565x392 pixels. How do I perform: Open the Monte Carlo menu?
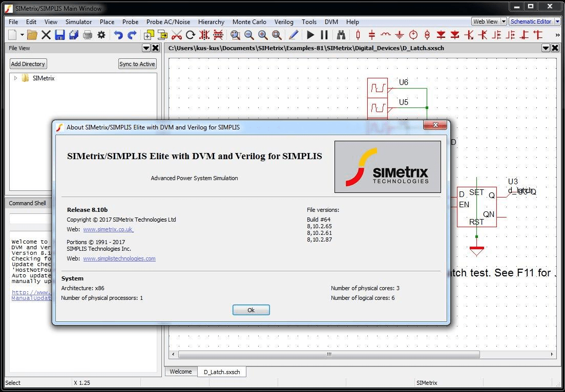tap(249, 21)
